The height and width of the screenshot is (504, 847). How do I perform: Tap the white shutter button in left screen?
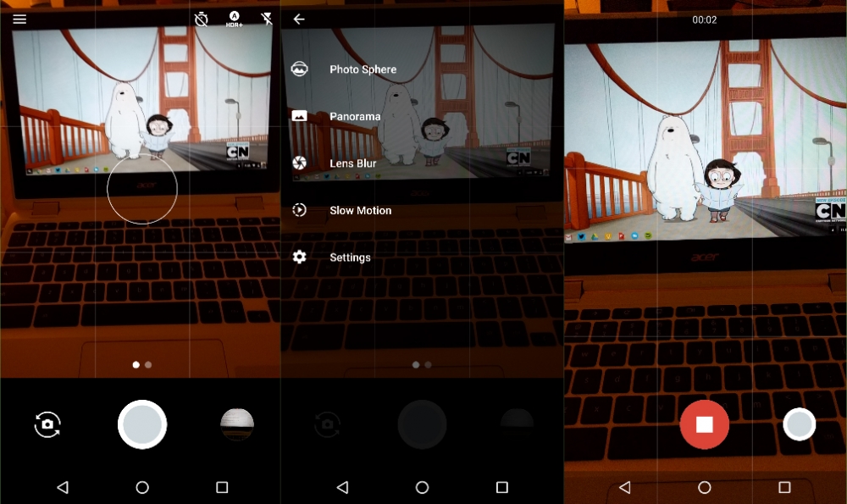142,424
